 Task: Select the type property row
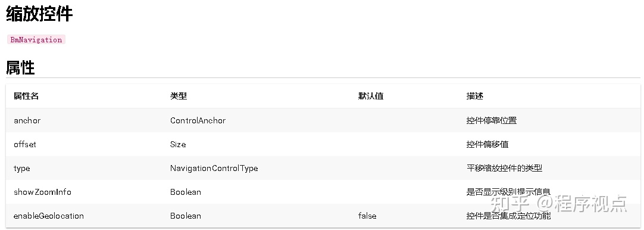[x=323, y=168]
